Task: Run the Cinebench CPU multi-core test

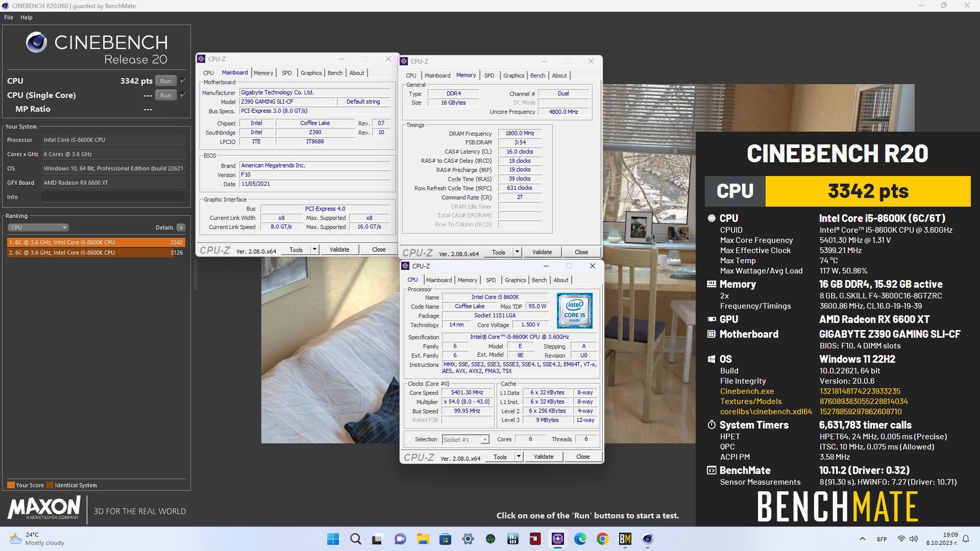Action: [x=165, y=81]
